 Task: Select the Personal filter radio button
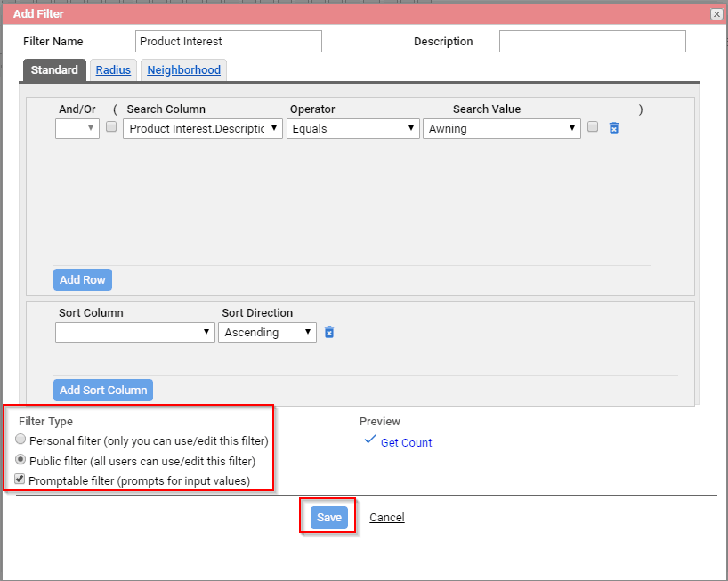coord(20,439)
